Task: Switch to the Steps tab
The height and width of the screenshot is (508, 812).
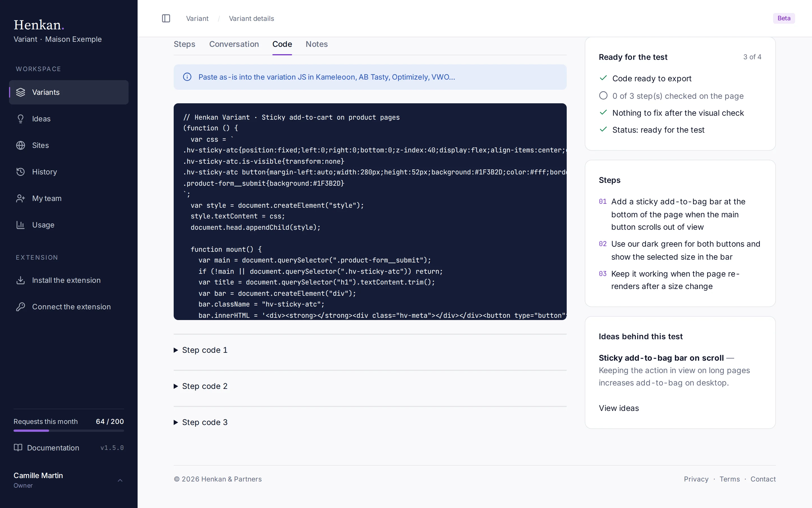Action: point(185,44)
